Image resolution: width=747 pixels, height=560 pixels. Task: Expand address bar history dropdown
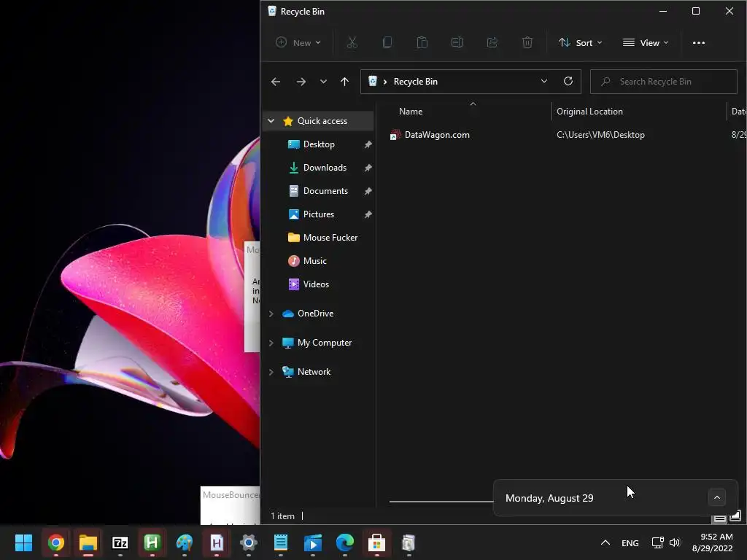click(544, 82)
